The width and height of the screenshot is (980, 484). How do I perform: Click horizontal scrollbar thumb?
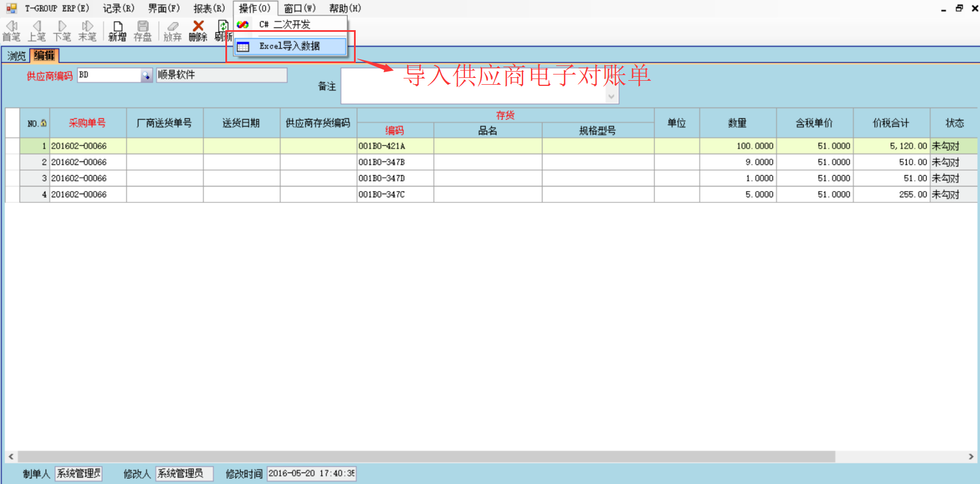coord(426,457)
